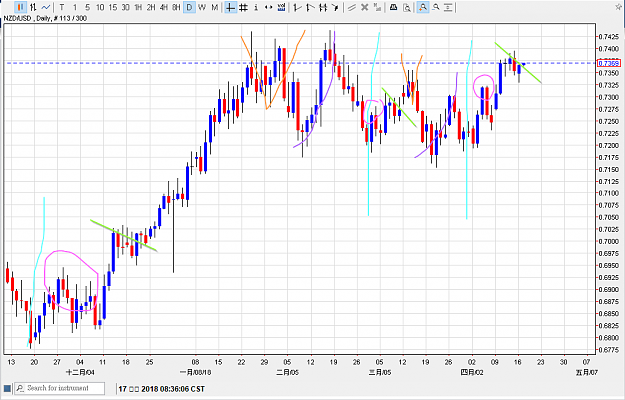
Task: Click the 0.7369 current price label
Action: (x=609, y=63)
